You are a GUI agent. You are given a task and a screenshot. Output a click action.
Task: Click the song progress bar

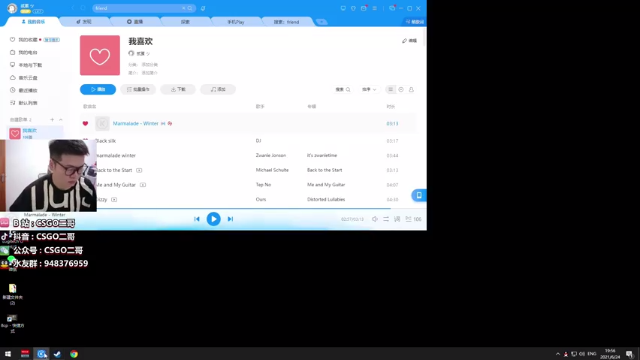pos(261,209)
